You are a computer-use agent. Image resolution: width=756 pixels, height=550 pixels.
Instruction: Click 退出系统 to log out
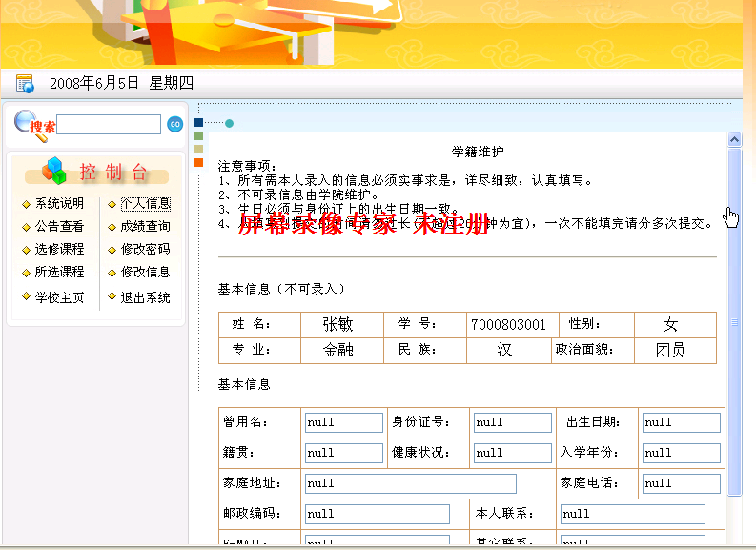point(145,298)
